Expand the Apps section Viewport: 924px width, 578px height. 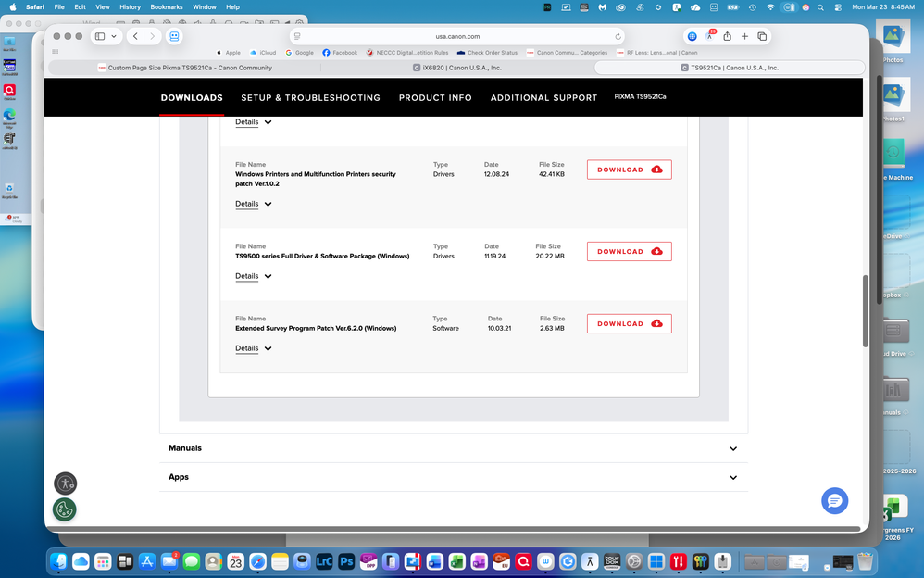pos(454,477)
